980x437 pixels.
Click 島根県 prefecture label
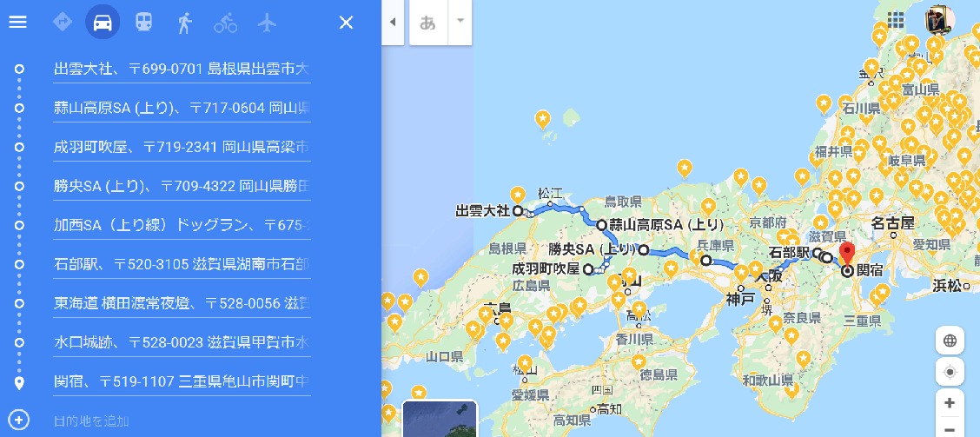507,248
